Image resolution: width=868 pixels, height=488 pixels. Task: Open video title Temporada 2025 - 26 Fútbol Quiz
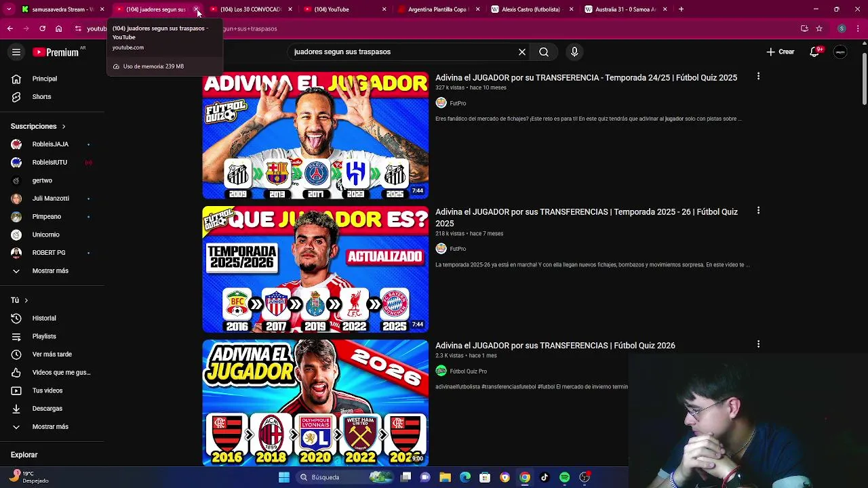coord(587,218)
